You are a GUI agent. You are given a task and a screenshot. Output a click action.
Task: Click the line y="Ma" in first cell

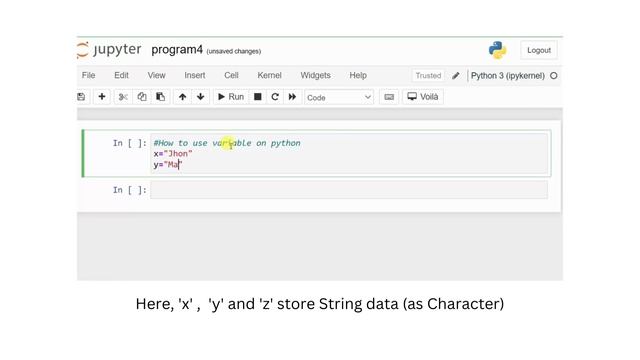tap(168, 164)
